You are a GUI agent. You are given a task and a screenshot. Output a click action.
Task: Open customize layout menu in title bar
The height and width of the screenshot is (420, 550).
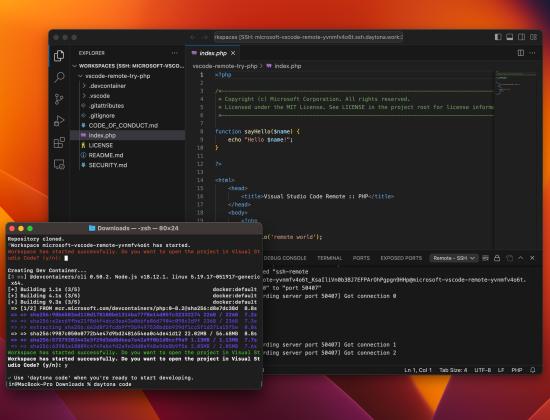coord(534,37)
